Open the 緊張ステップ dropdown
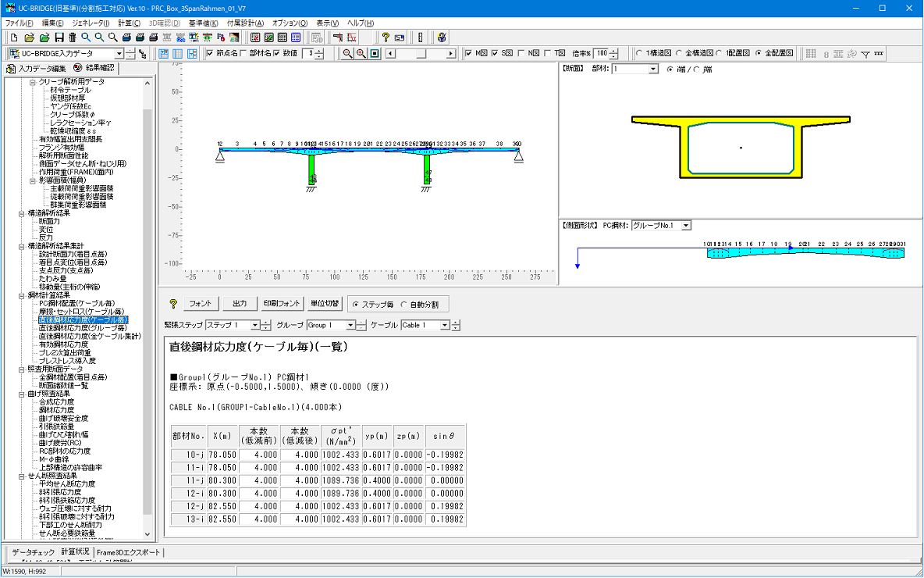Viewport: 924px width, 578px height. (255, 325)
